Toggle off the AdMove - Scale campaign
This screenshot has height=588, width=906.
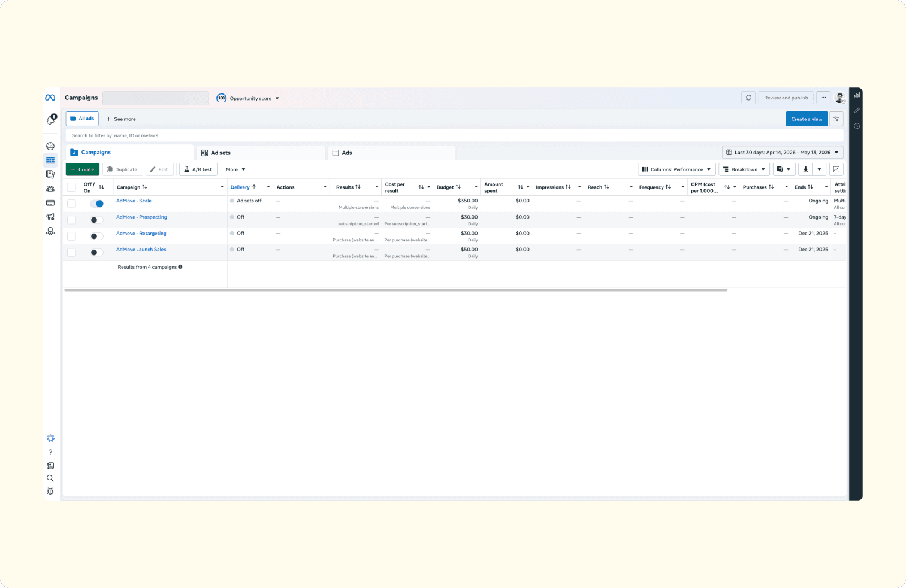point(96,204)
